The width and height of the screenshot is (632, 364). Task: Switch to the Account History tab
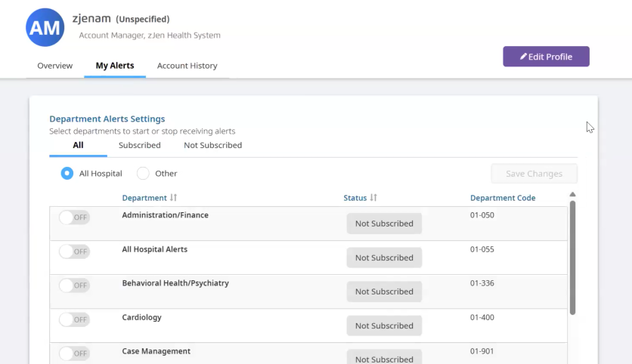tap(187, 66)
